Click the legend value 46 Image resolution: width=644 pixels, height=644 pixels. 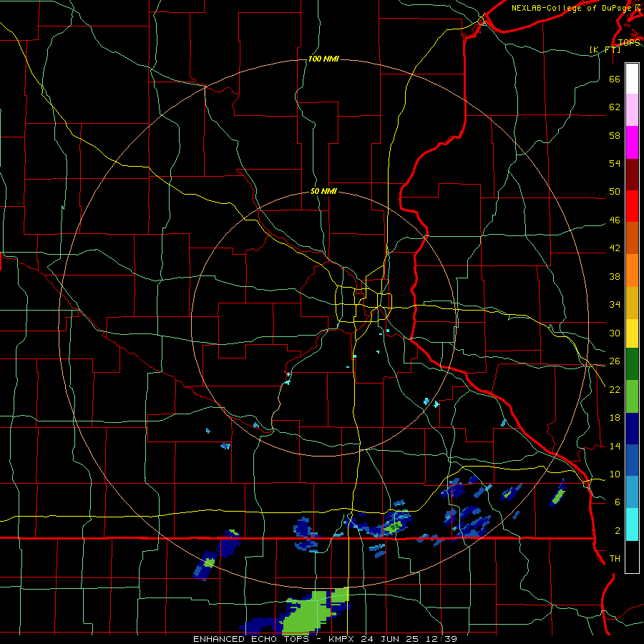click(615, 220)
